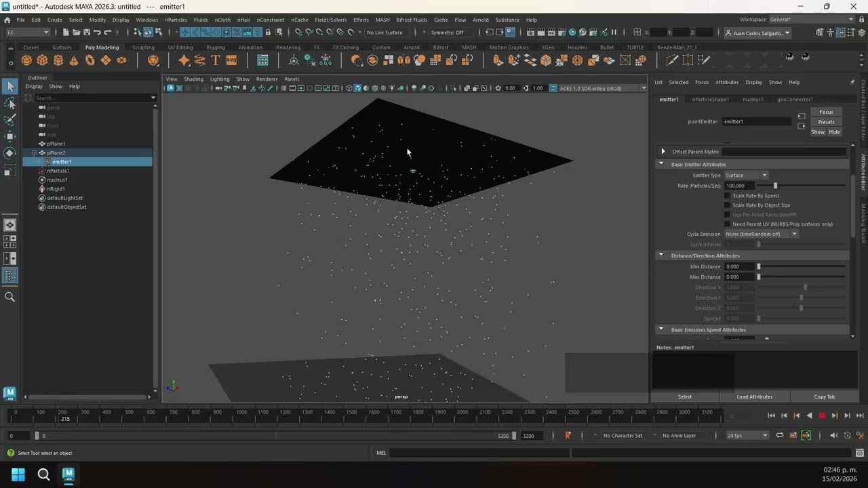This screenshot has width=868, height=488.
Task: Click the Focus button in Attribute Editor
Action: (x=826, y=113)
